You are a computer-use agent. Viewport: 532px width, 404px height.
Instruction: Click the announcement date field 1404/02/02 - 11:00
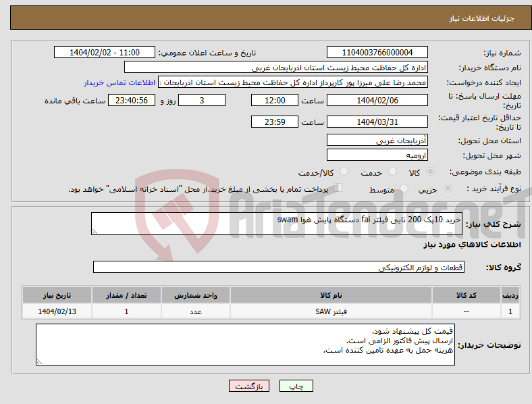pyautogui.click(x=105, y=52)
